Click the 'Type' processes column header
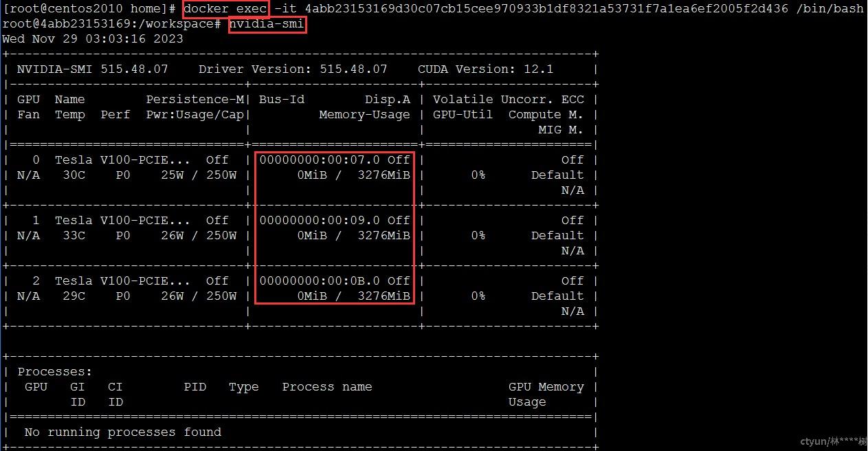This screenshot has height=451, width=868. [244, 387]
